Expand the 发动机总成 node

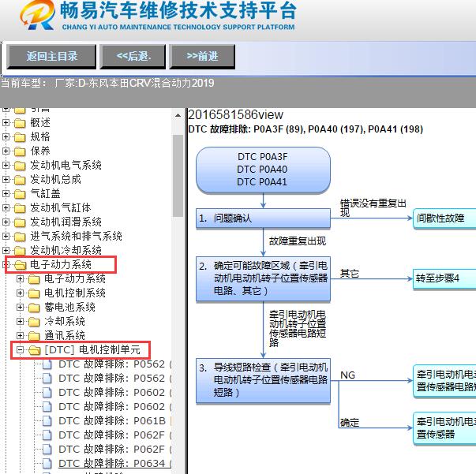pyautogui.click(x=6, y=179)
